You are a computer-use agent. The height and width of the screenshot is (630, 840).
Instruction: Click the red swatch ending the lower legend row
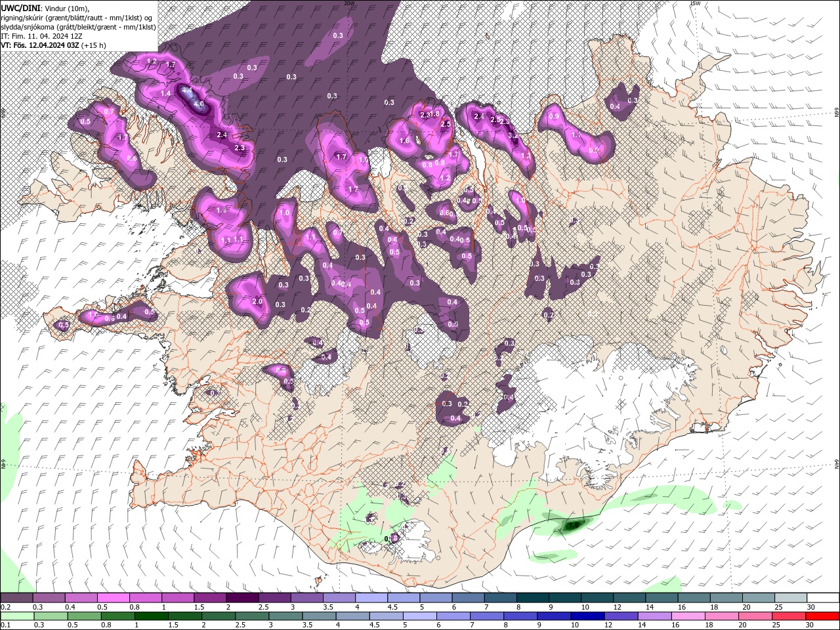pyautogui.click(x=822, y=616)
